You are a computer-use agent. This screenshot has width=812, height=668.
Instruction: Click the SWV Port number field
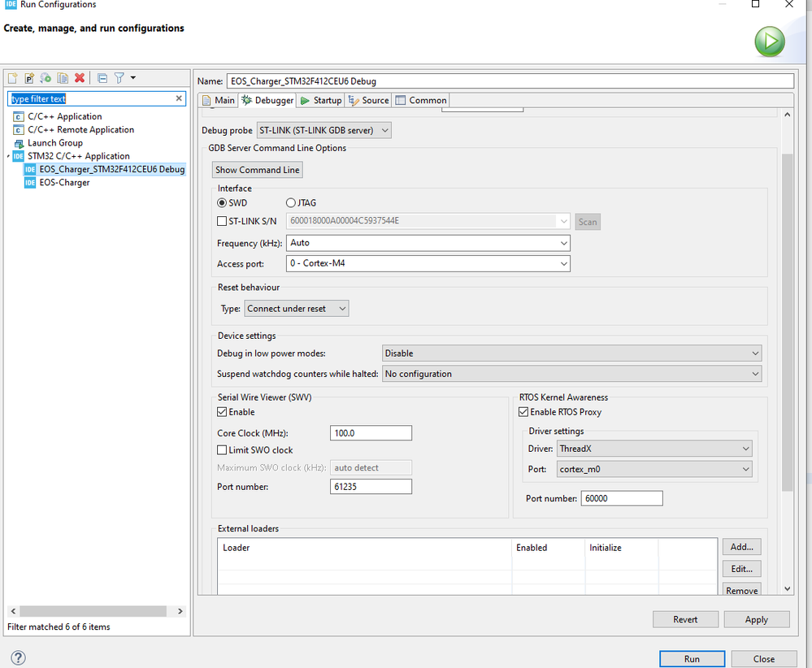click(x=371, y=487)
